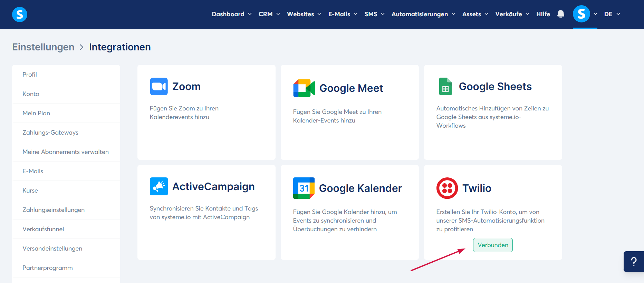Click the Zoom camera icon
Screen dimensions: 644x283
[159, 86]
